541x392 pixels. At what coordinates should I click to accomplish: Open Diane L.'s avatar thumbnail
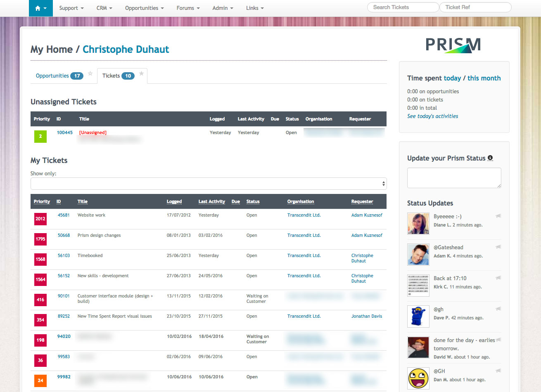(418, 223)
